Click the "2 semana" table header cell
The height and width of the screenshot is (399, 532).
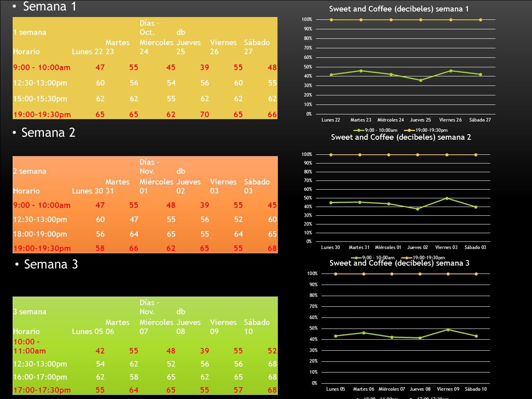30,171
